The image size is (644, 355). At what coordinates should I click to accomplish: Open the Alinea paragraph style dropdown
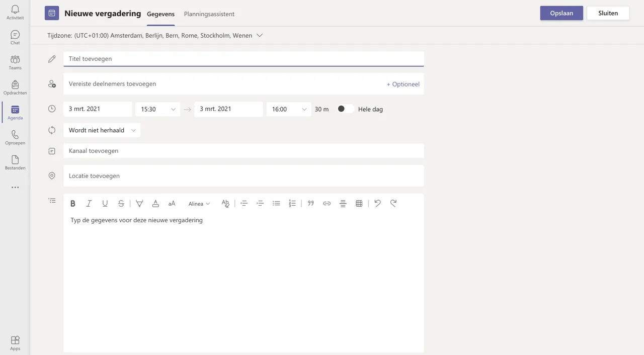(x=199, y=204)
